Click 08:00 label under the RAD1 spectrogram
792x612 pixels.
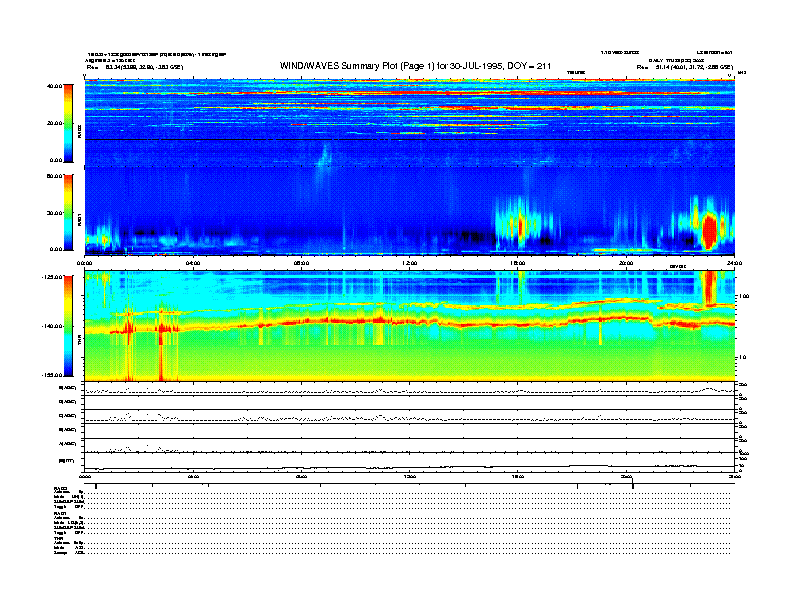point(301,263)
